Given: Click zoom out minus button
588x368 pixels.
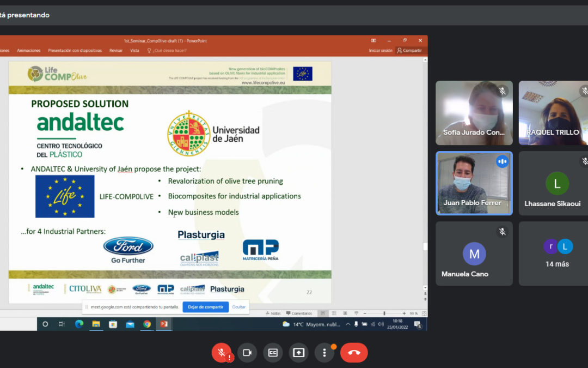Looking at the screenshot, I should coord(365,313).
